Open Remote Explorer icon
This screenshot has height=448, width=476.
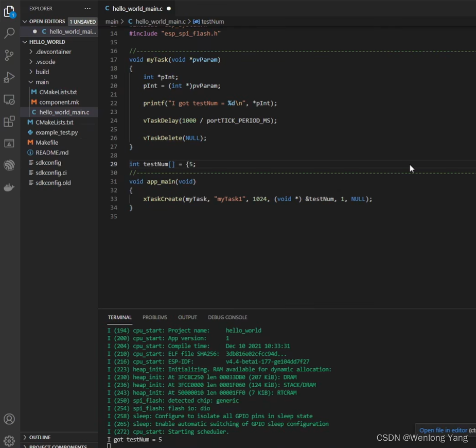point(9,99)
